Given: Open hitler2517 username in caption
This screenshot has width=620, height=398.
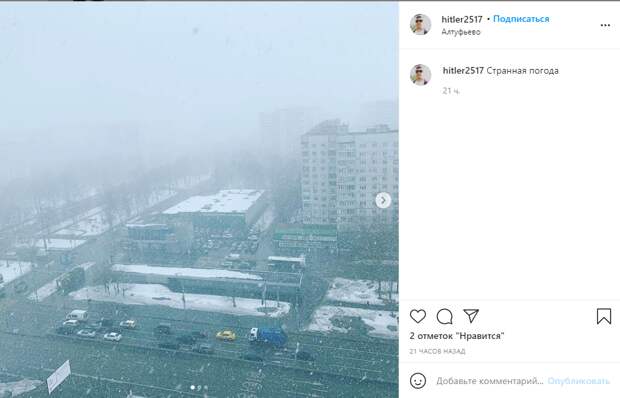Looking at the screenshot, I should pos(463,71).
